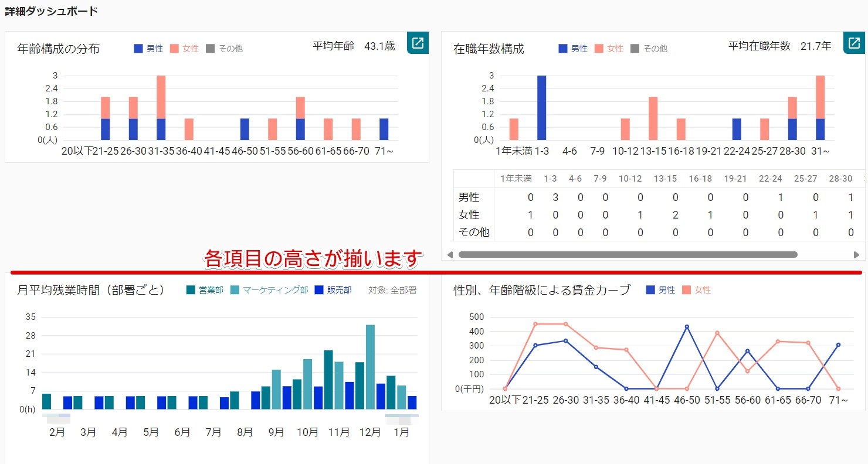Click the 9月 axis label in the overtime chart
Screen dimensions: 868x464
[x=276, y=432]
